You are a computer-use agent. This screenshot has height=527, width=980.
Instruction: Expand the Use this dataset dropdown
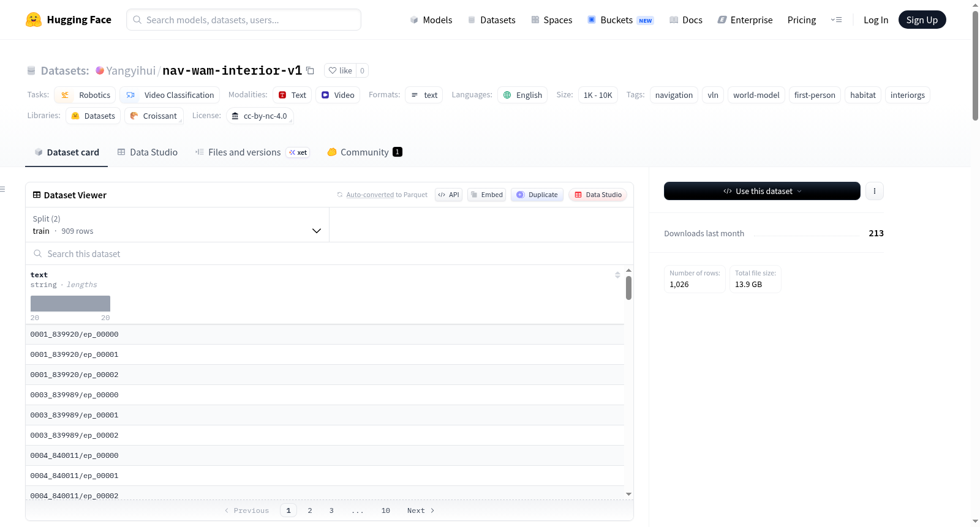[x=762, y=191]
